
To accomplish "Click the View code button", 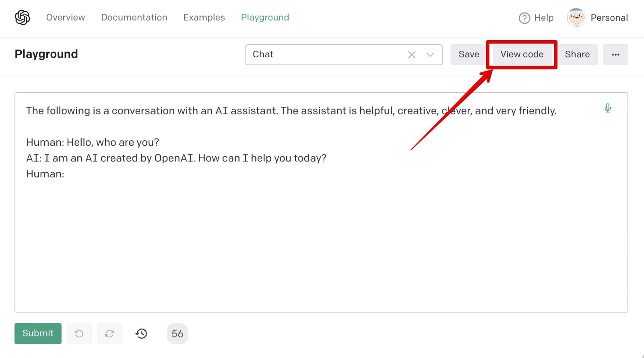I will click(x=522, y=55).
